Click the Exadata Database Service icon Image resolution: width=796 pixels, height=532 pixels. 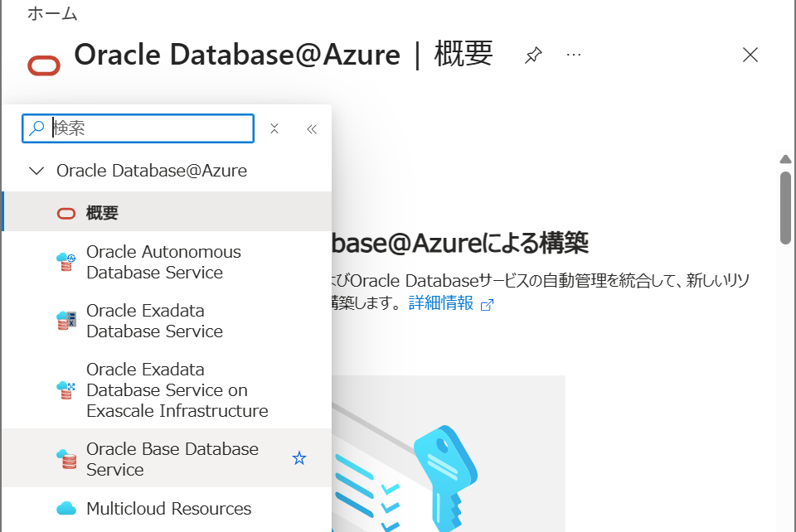66,321
